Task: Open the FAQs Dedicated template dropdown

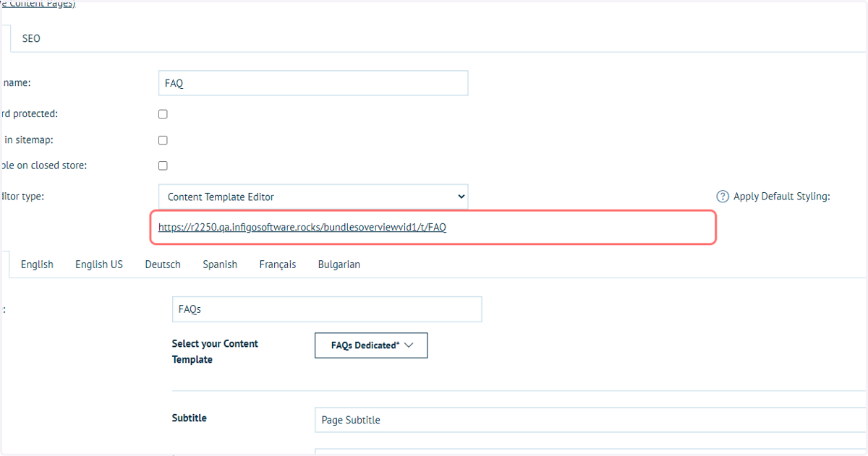Action: [371, 345]
